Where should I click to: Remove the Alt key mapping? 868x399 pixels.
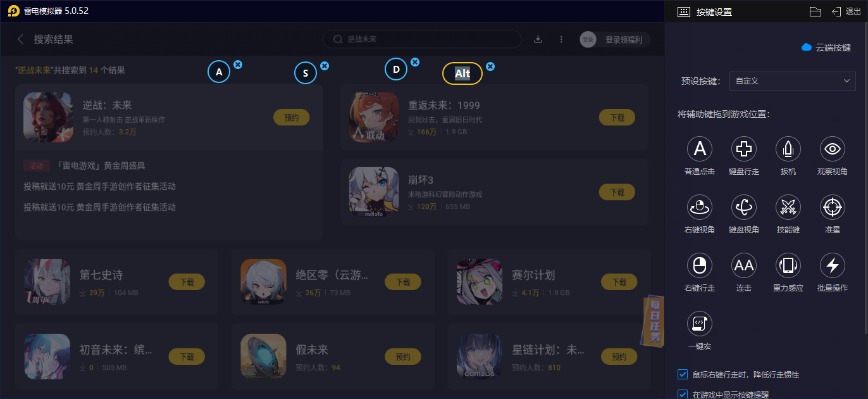(490, 66)
